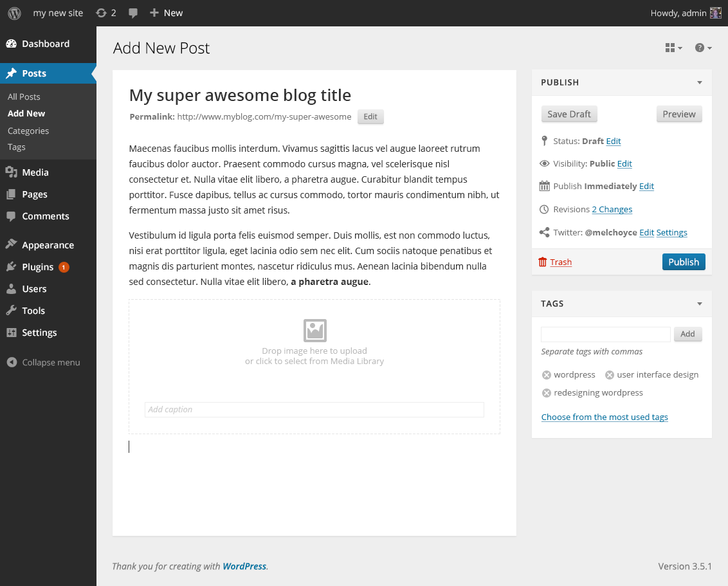Click the Revisions clock icon
Screen dimensions: 728x586
coord(544,210)
